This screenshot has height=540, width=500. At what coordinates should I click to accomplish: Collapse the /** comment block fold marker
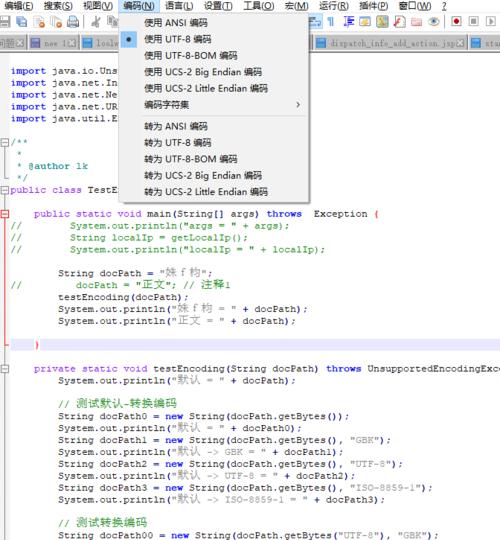click(5, 142)
